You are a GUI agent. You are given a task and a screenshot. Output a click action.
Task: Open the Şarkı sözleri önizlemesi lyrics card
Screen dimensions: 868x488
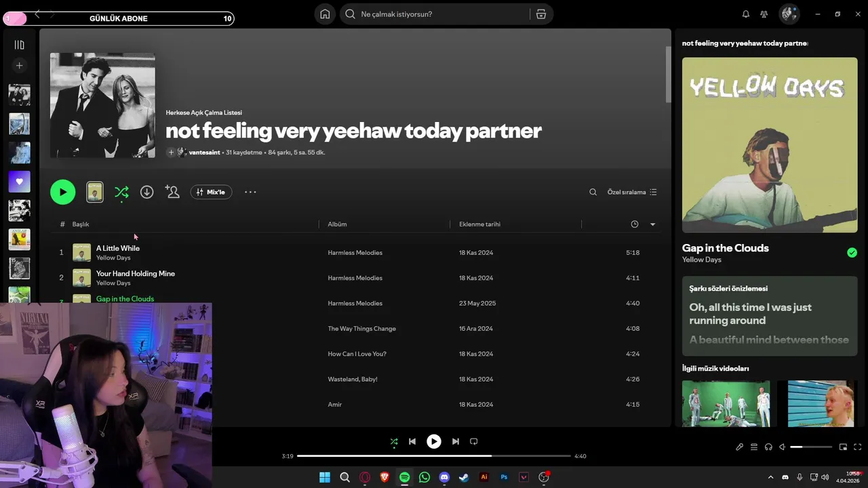coord(770,316)
